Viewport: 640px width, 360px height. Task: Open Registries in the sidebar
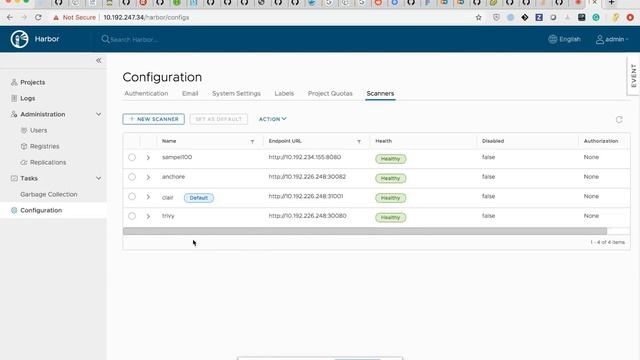coord(44,146)
